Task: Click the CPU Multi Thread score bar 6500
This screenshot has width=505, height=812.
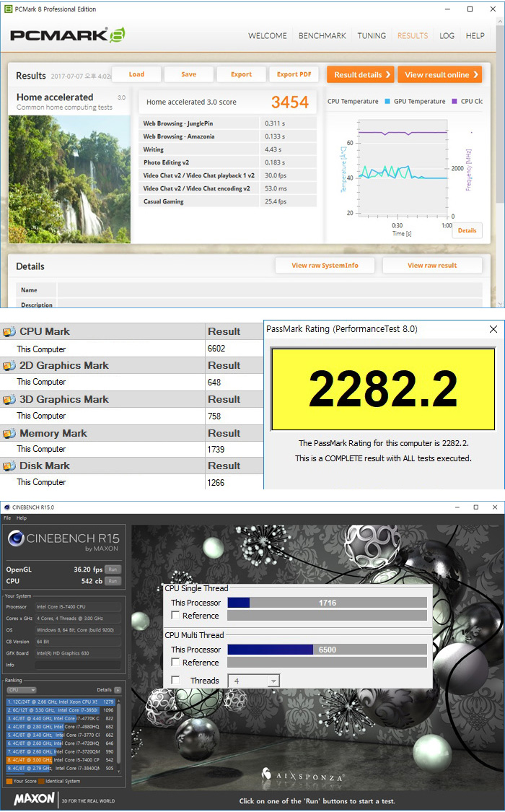Action: coord(327,650)
